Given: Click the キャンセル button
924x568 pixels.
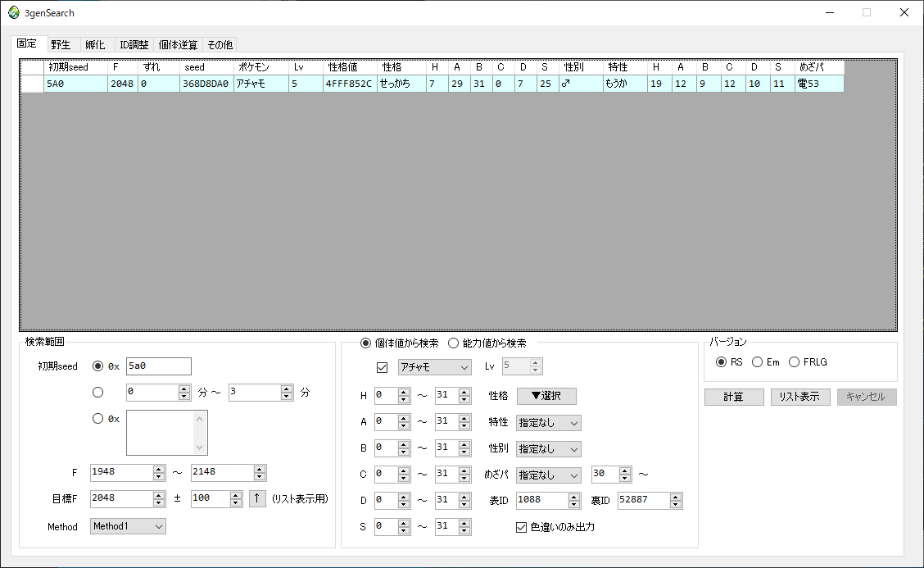Looking at the screenshot, I should [867, 397].
